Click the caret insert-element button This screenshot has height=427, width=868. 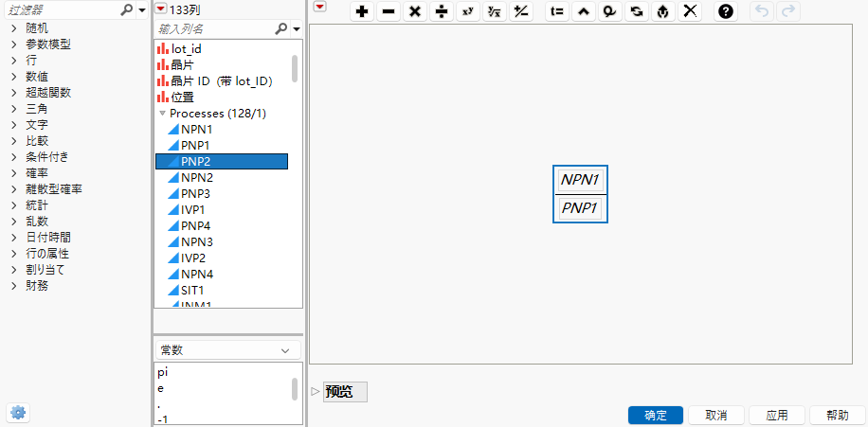tap(584, 11)
